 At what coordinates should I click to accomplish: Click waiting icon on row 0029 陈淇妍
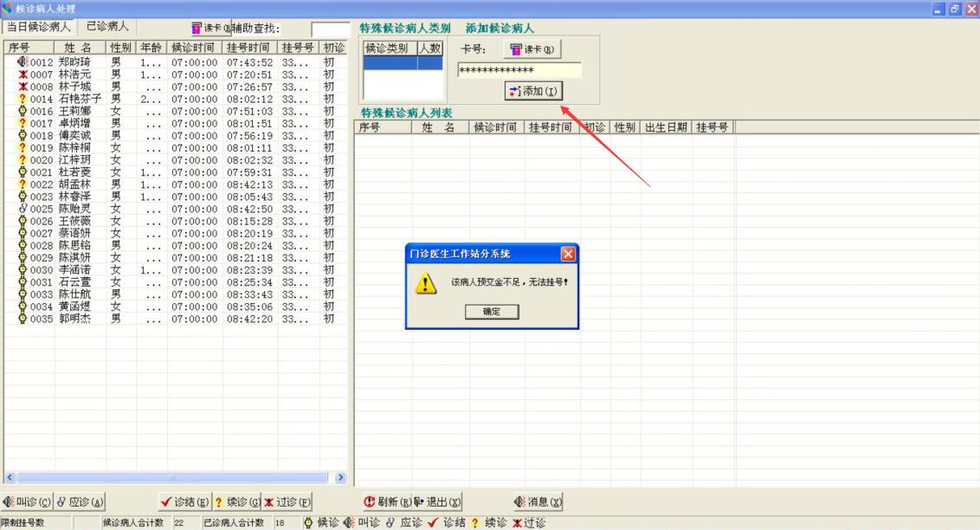click(23, 257)
